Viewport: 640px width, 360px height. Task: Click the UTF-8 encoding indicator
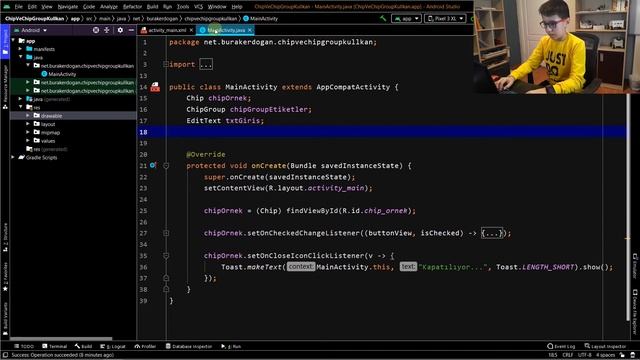point(584,355)
